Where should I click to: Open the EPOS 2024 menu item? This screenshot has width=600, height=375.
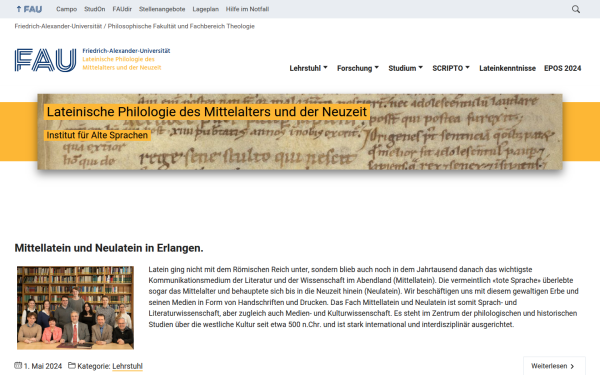pyautogui.click(x=562, y=68)
